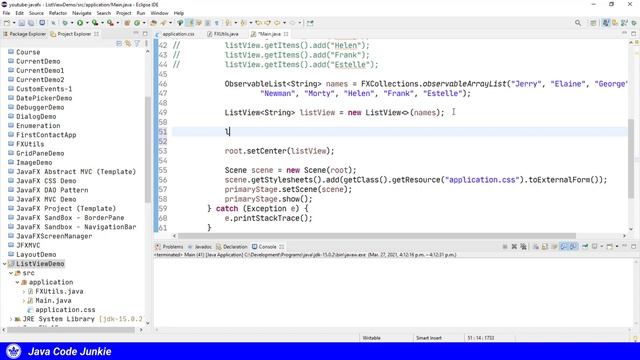This screenshot has height=360, width=640.
Task: Collapse the ListViewDemo project node
Action: (x=4, y=264)
